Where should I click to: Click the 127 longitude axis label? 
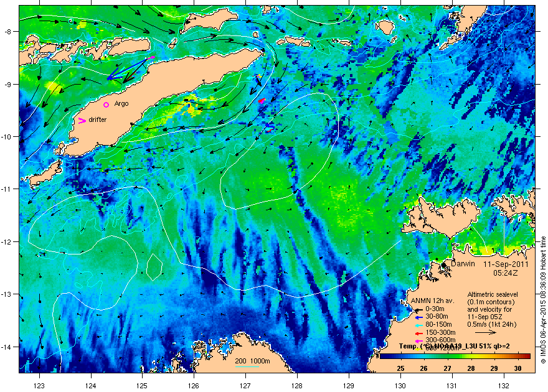click(245, 386)
